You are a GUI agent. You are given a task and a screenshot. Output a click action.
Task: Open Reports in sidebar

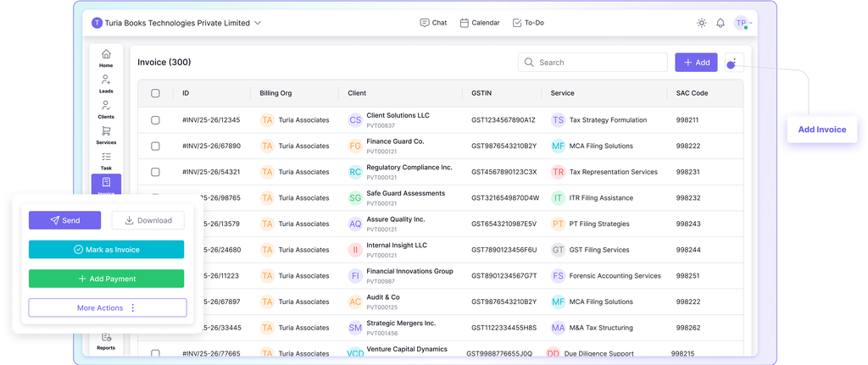click(x=106, y=341)
